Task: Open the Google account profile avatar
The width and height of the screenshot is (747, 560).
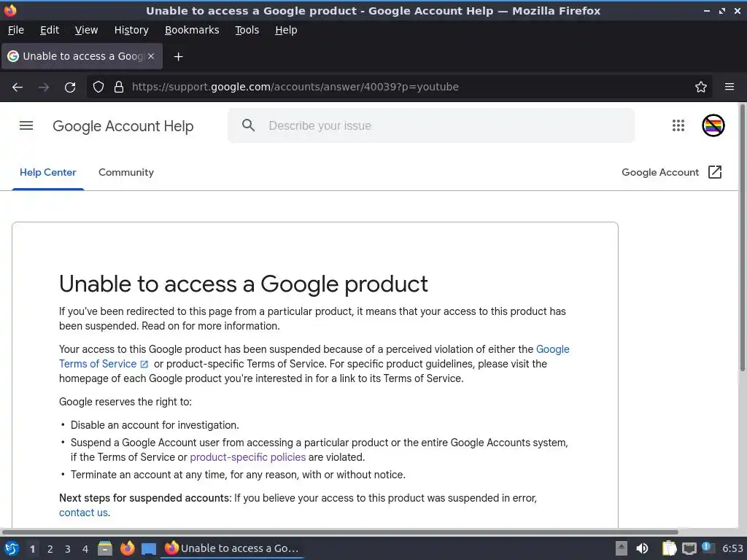Action: coord(713,125)
